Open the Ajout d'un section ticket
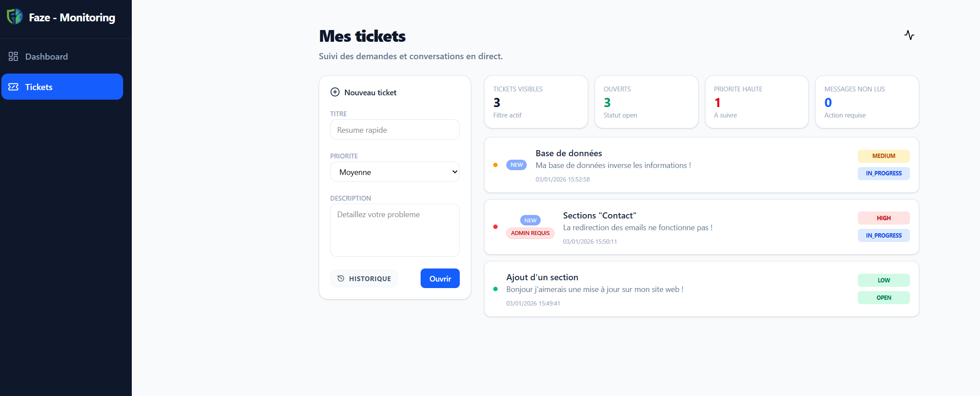This screenshot has width=980, height=396. click(x=542, y=278)
